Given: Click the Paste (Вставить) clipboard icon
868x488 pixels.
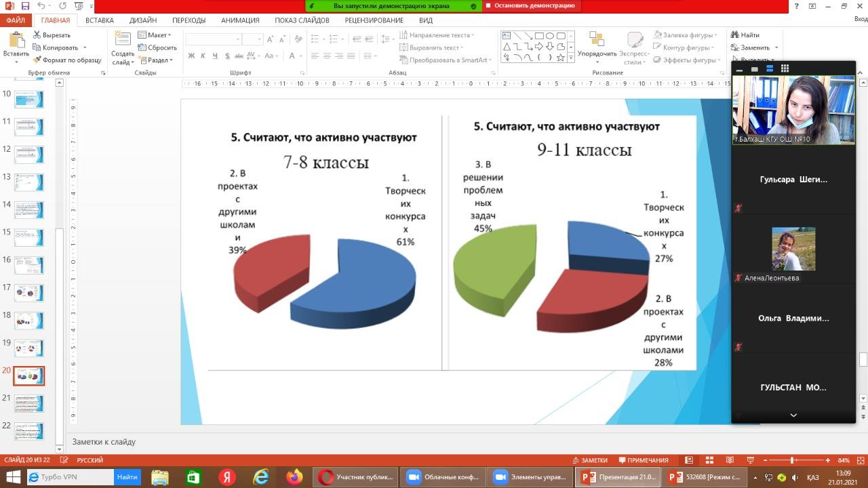Looking at the screenshot, I should click(16, 42).
